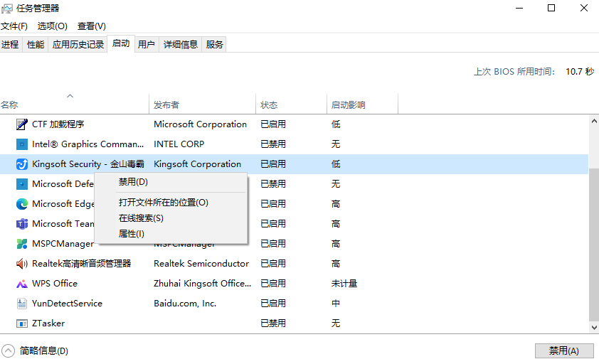Screen dimensions: 599x364
Task: Click the Microsoft Edge browser icon
Action: (22, 204)
